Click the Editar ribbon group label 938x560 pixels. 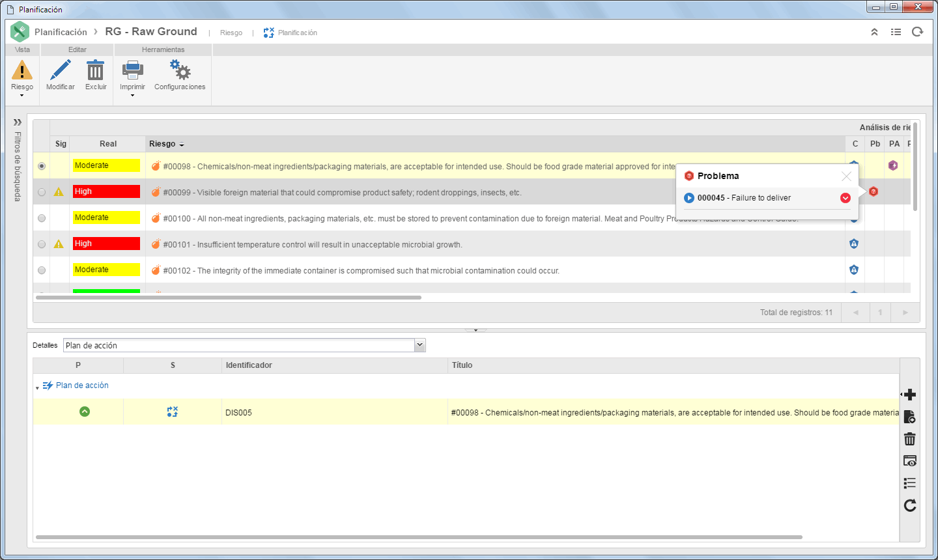78,49
